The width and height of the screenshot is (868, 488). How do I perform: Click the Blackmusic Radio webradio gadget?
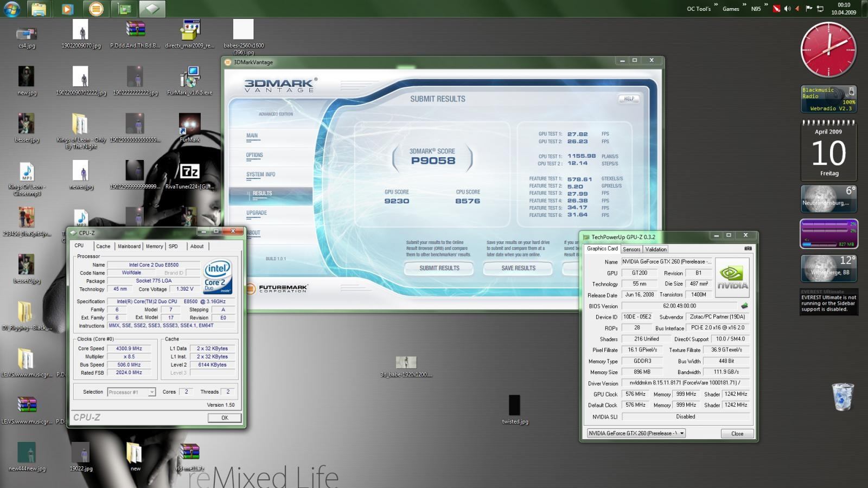click(828, 99)
